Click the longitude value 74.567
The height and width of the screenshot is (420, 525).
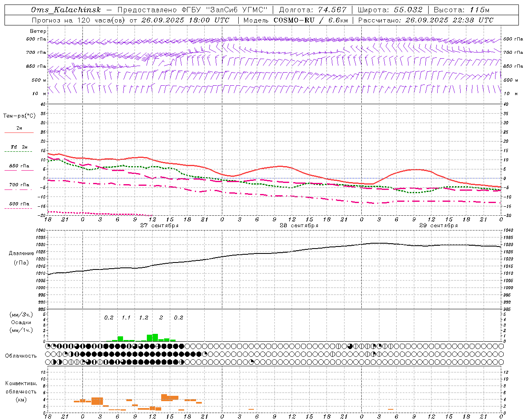[x=331, y=10]
